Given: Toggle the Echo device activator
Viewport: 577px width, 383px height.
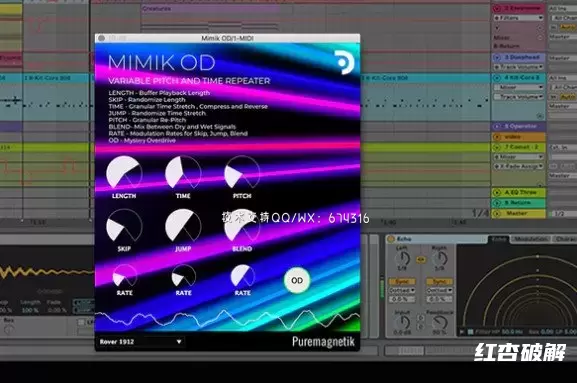Looking at the screenshot, I should (391, 239).
